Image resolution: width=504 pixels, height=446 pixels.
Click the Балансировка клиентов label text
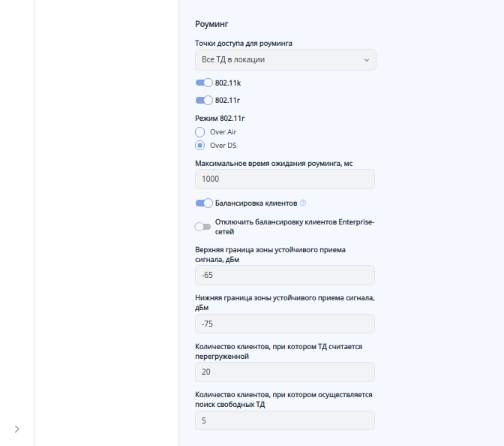point(256,203)
